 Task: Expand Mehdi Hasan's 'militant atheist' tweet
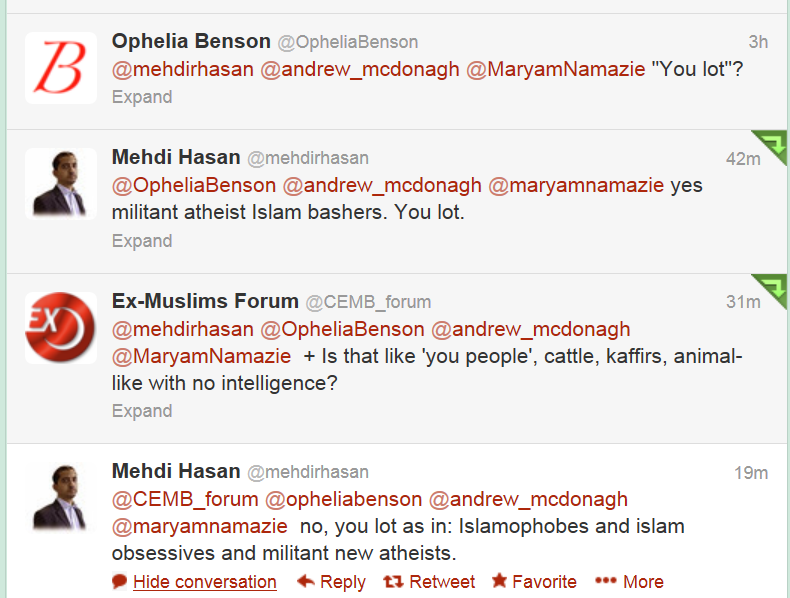click(142, 241)
